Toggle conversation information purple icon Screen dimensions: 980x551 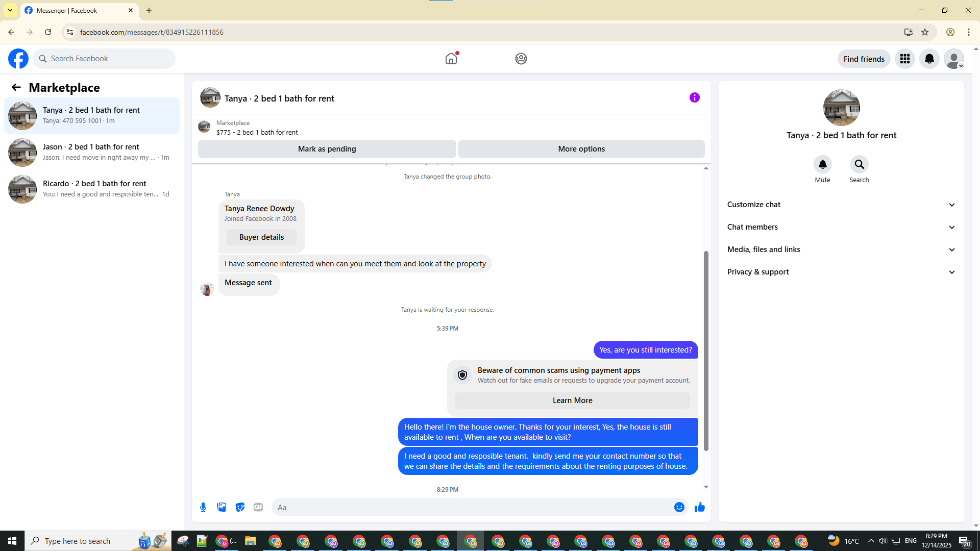(694, 97)
